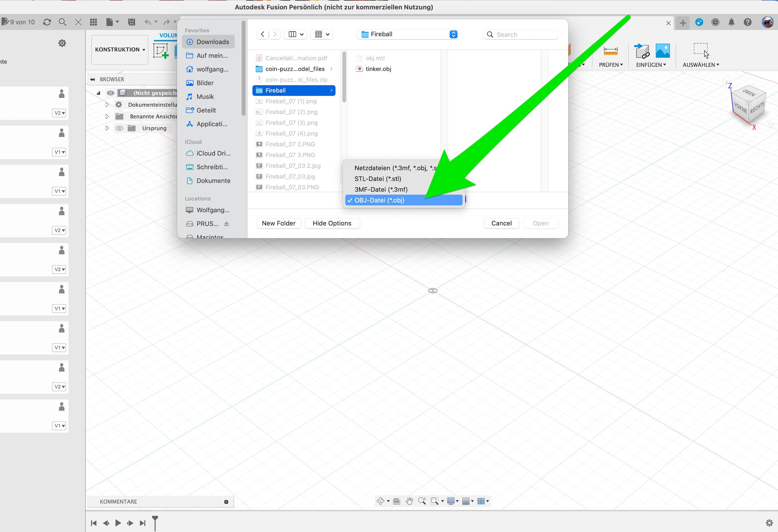Select iCloud Drive in sidebar

(209, 153)
